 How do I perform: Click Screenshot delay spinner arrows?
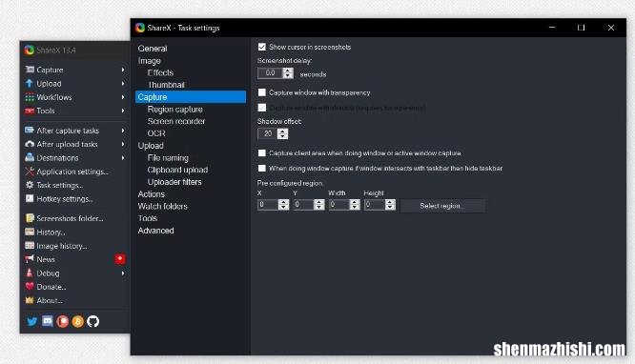pos(288,73)
